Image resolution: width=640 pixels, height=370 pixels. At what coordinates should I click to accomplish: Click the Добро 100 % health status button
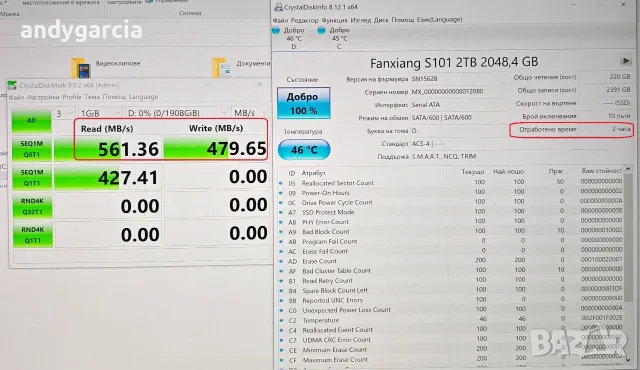[303, 103]
